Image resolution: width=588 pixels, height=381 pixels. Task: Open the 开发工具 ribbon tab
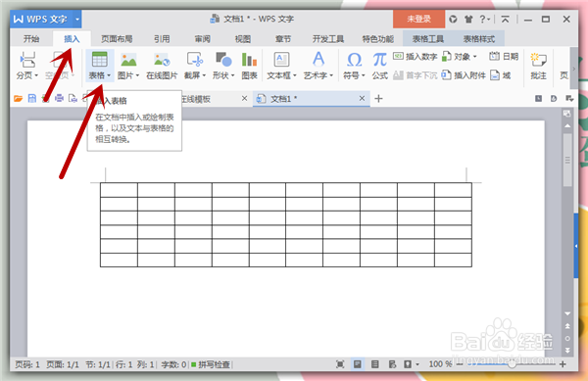coord(328,39)
